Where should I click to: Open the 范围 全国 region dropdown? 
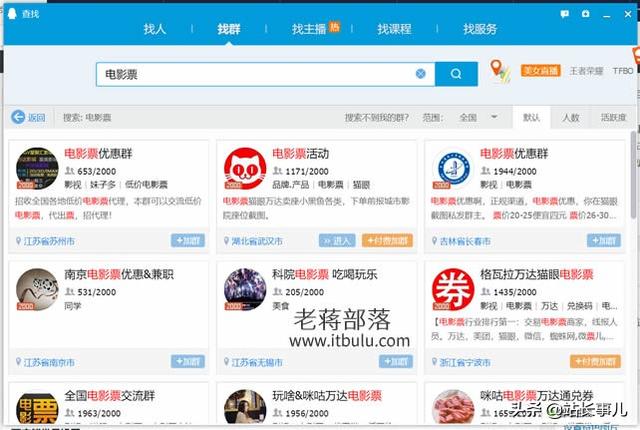coord(478,117)
